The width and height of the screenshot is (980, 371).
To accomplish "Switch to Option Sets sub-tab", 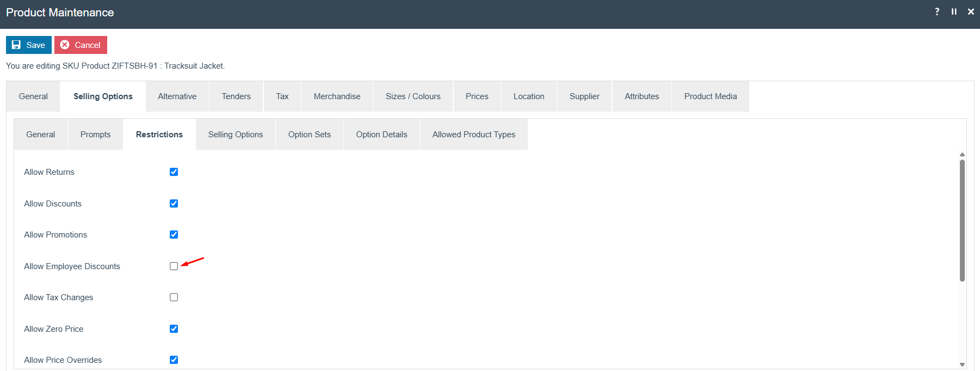I will click(x=310, y=135).
